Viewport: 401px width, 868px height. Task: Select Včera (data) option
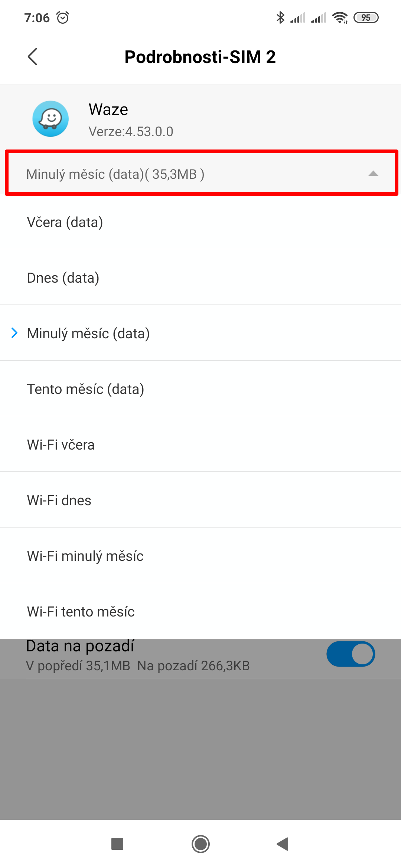click(x=65, y=222)
